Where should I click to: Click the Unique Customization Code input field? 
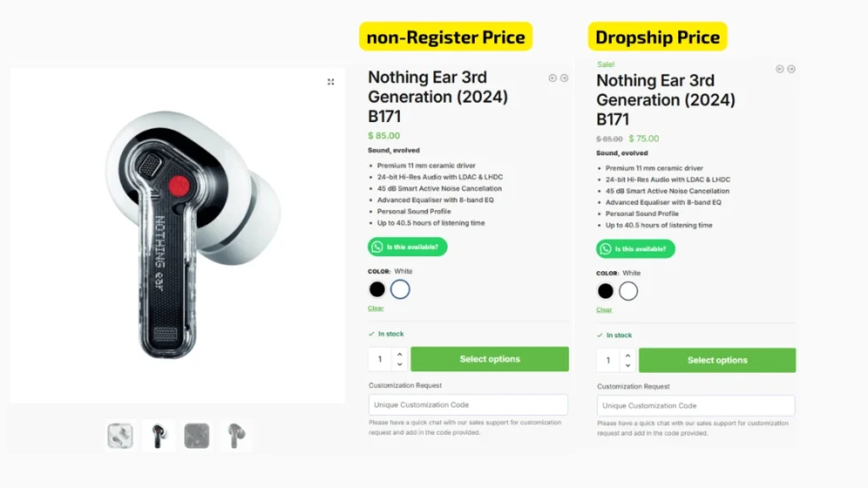coord(468,404)
